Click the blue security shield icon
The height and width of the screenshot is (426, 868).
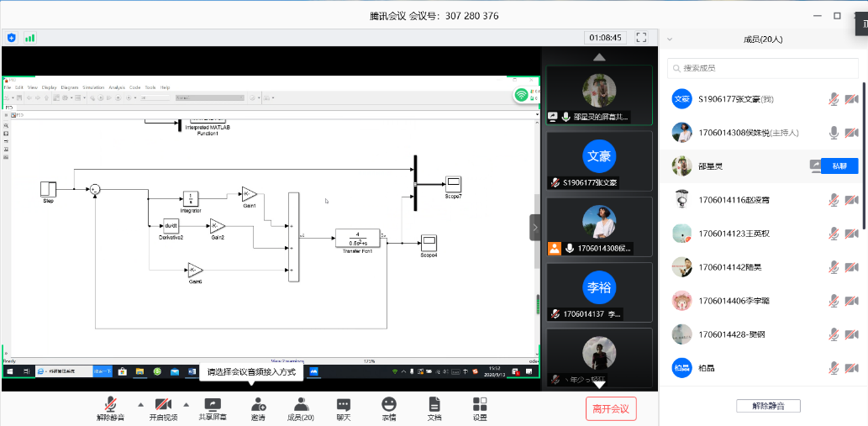pyautogui.click(x=12, y=38)
